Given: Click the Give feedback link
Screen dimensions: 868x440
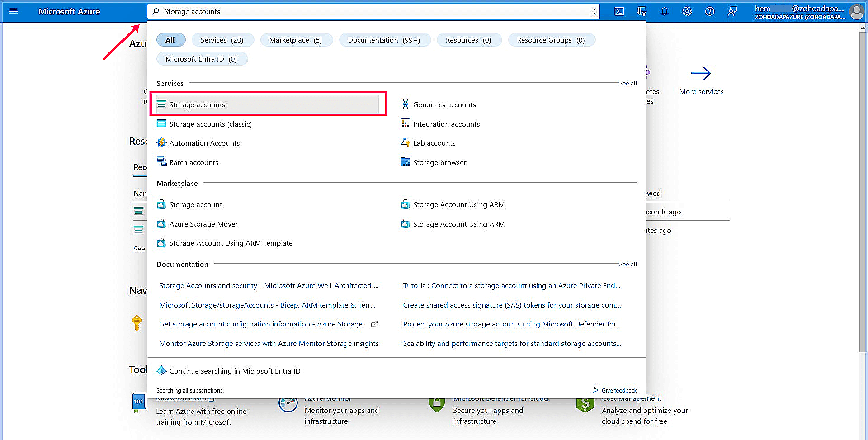Looking at the screenshot, I should (619, 390).
